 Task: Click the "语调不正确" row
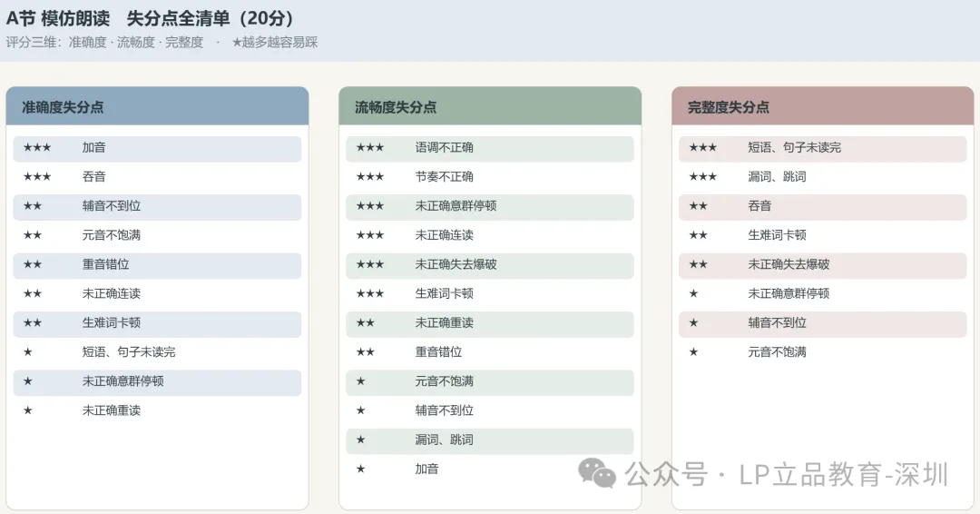click(490, 148)
